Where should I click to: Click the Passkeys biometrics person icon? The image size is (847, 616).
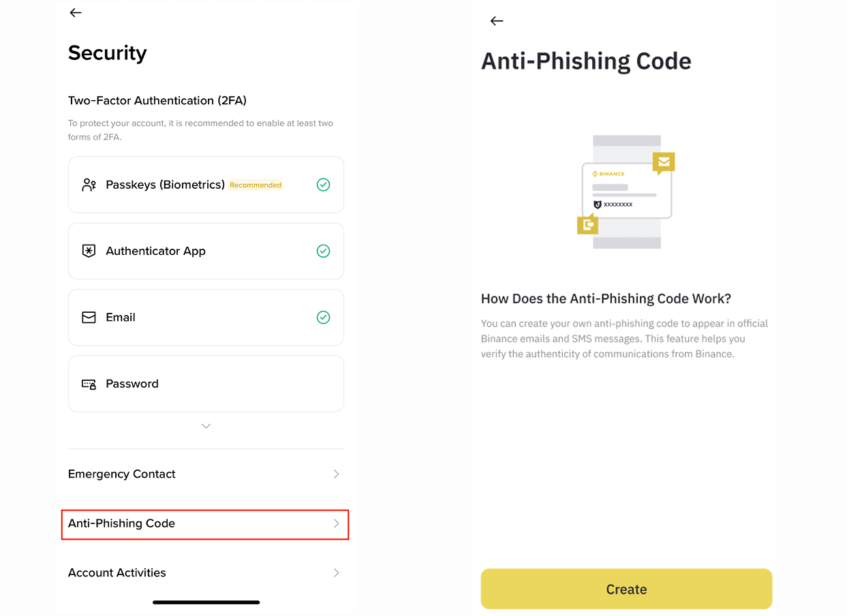click(89, 185)
